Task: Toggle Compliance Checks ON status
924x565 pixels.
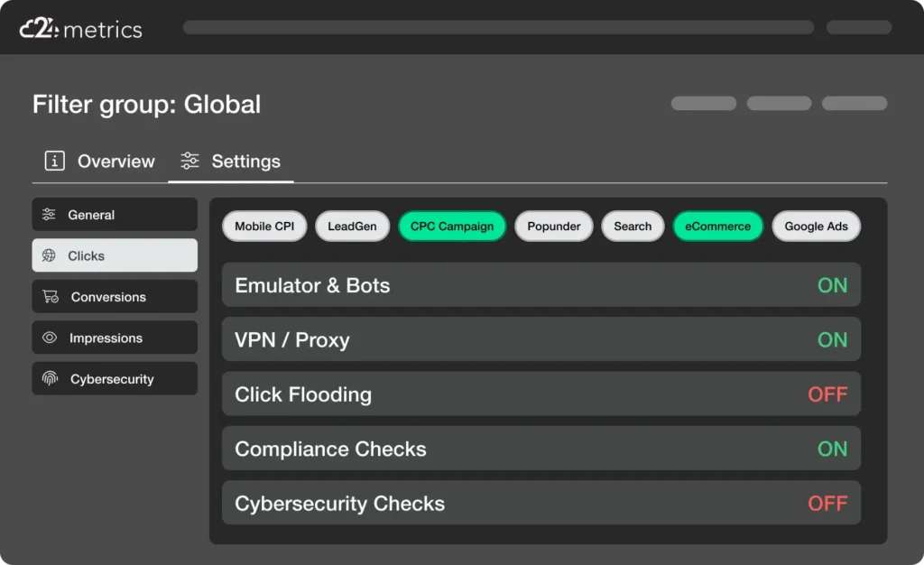Action: point(832,449)
